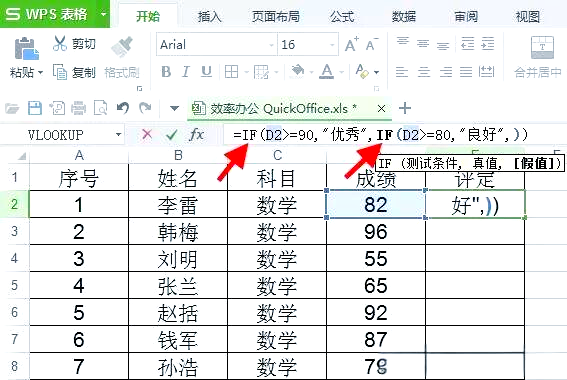Center text horizontally
The height and width of the screenshot is (380, 567).
(x=424, y=72)
